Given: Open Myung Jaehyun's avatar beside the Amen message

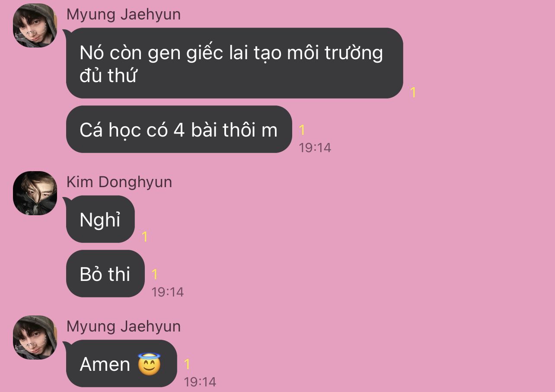Looking at the screenshot, I should tap(35, 338).
